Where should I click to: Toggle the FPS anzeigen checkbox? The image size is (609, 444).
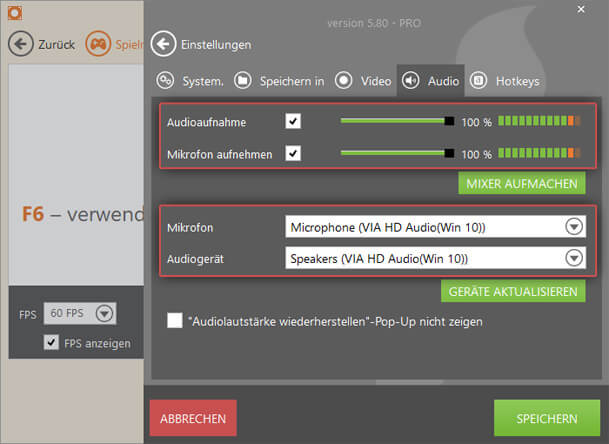pyautogui.click(x=52, y=343)
